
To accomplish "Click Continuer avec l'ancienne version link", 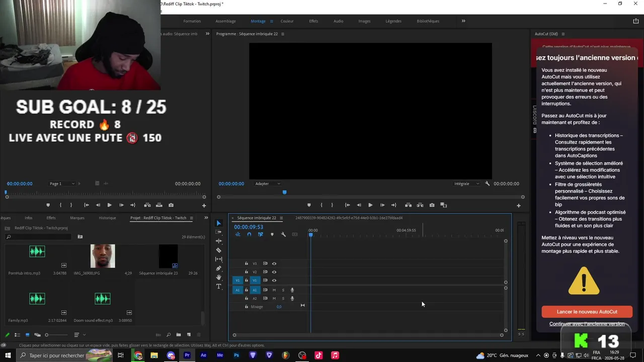I will point(587,324).
